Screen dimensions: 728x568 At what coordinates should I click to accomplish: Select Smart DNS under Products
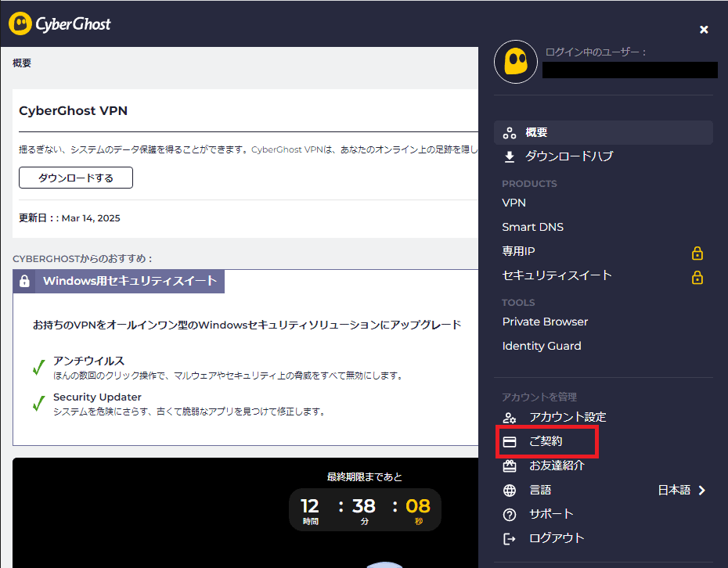[532, 227]
